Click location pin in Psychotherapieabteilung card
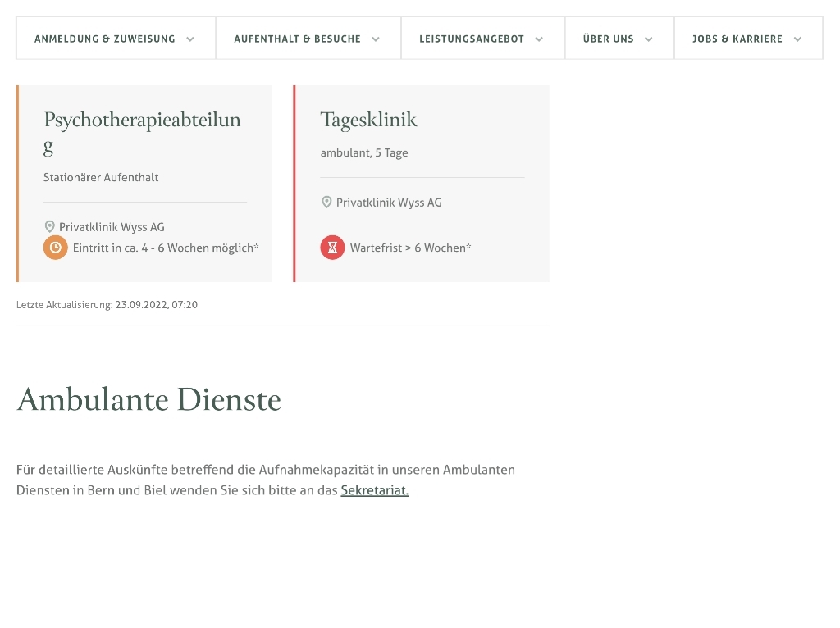840x628 pixels. (49, 227)
